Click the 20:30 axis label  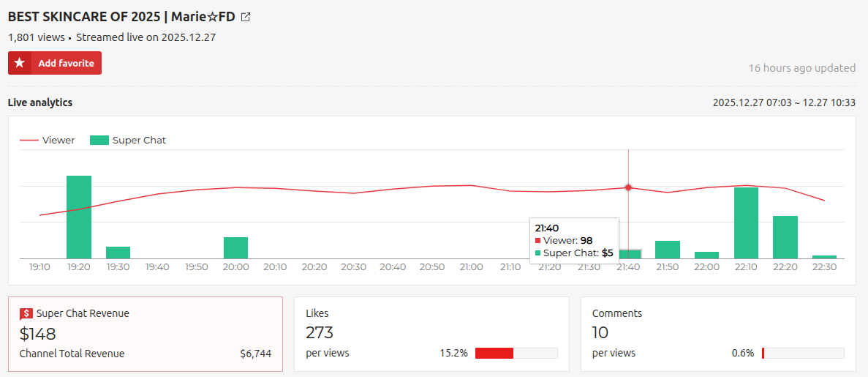(x=353, y=266)
